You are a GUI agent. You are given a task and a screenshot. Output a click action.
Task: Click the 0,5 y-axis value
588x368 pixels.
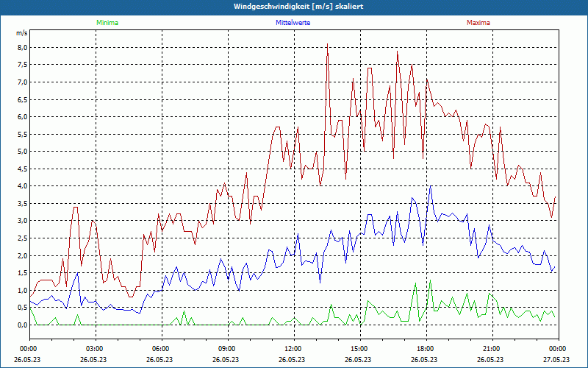(x=23, y=307)
